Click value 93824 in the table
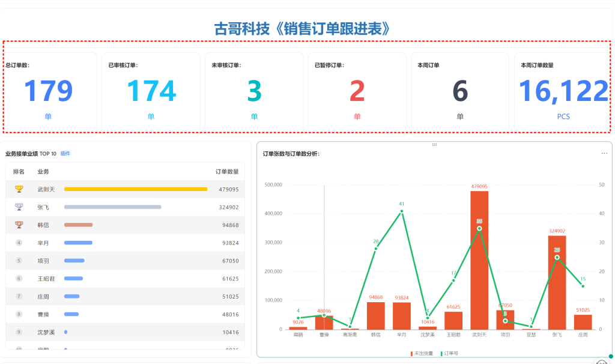The width and height of the screenshot is (615, 364). [231, 243]
